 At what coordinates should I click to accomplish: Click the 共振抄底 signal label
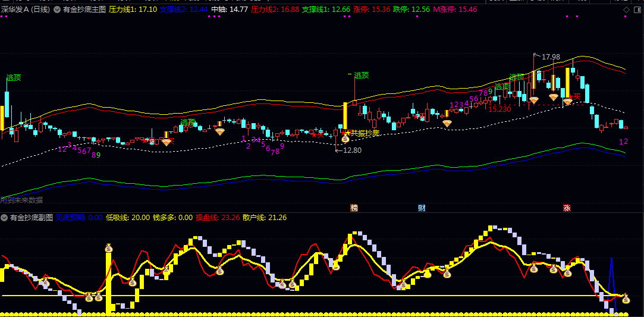[x=365, y=133]
